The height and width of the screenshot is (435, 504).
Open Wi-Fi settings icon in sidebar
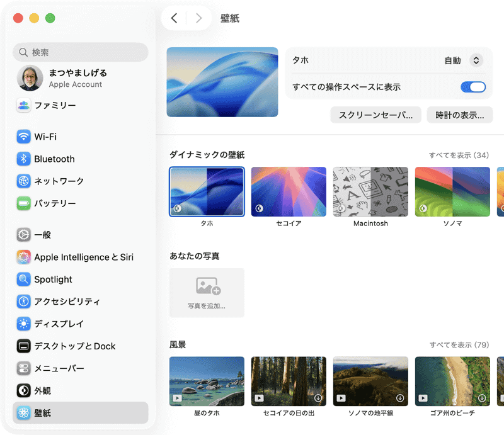coord(23,137)
